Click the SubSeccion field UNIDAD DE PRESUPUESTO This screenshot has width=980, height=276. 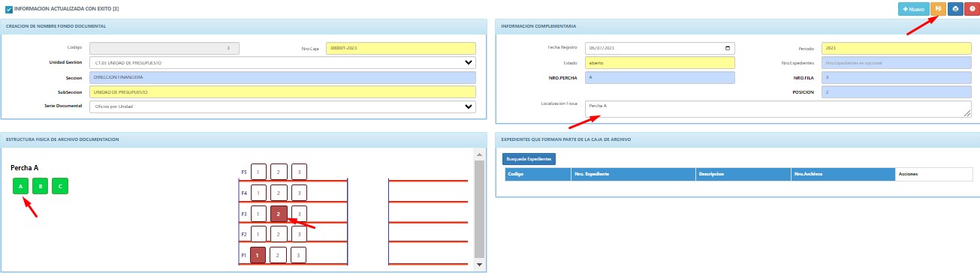coord(282,92)
